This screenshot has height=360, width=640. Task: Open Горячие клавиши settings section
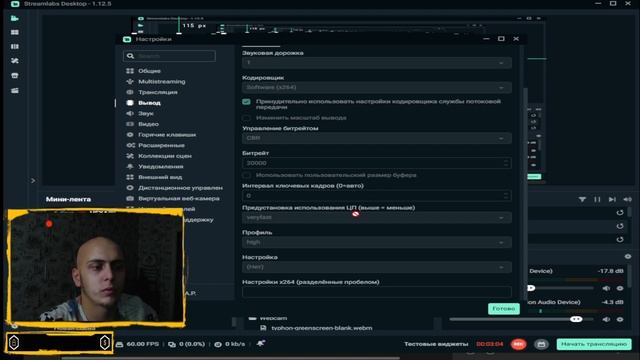point(167,135)
